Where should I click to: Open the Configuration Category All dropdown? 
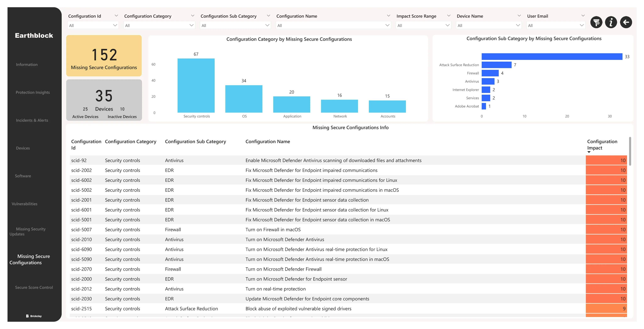click(159, 25)
